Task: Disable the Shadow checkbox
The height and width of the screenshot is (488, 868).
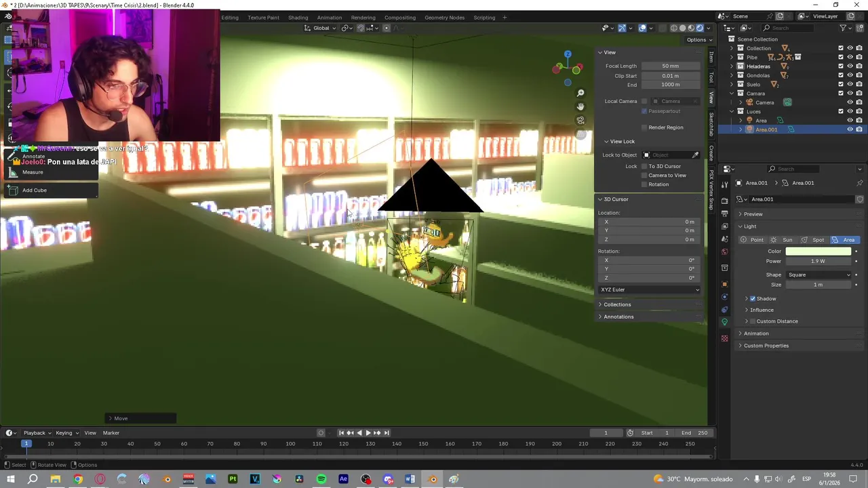Action: [x=753, y=299]
